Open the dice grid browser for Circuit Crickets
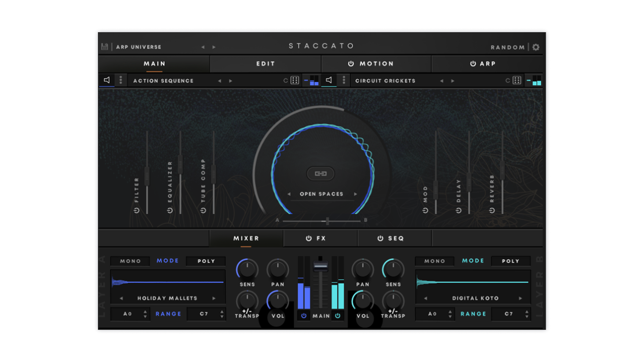This screenshot has height=362, width=644. (517, 80)
